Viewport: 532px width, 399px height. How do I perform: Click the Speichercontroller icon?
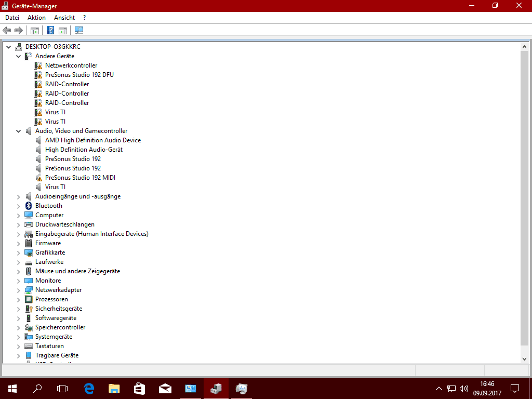coord(29,327)
